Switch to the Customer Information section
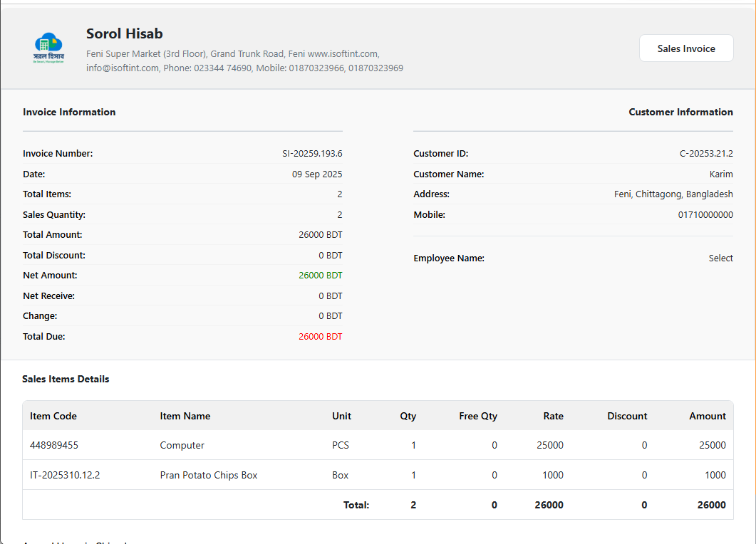This screenshot has height=544, width=756. pyautogui.click(x=680, y=112)
